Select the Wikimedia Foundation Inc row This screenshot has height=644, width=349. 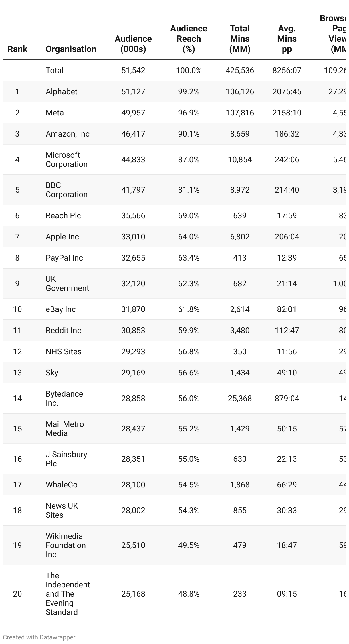click(x=66, y=545)
